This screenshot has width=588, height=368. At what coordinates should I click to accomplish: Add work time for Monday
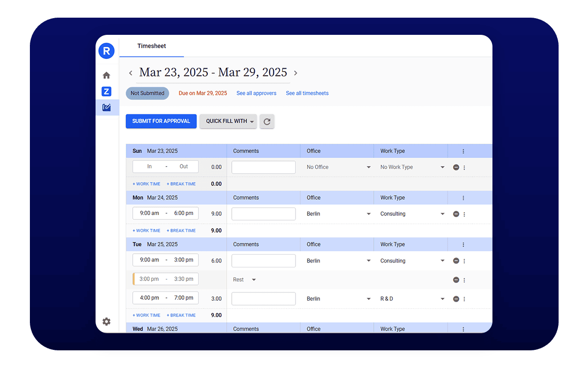[147, 231]
